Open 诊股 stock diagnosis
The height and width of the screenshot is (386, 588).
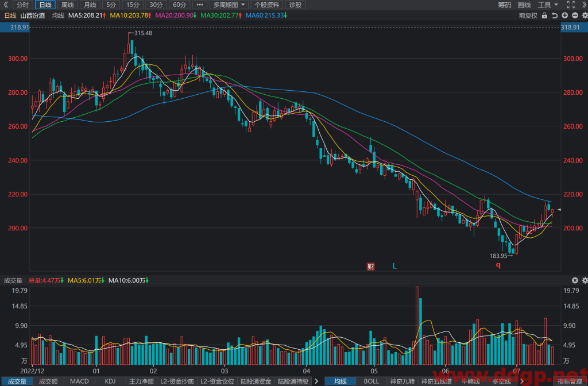click(296, 5)
